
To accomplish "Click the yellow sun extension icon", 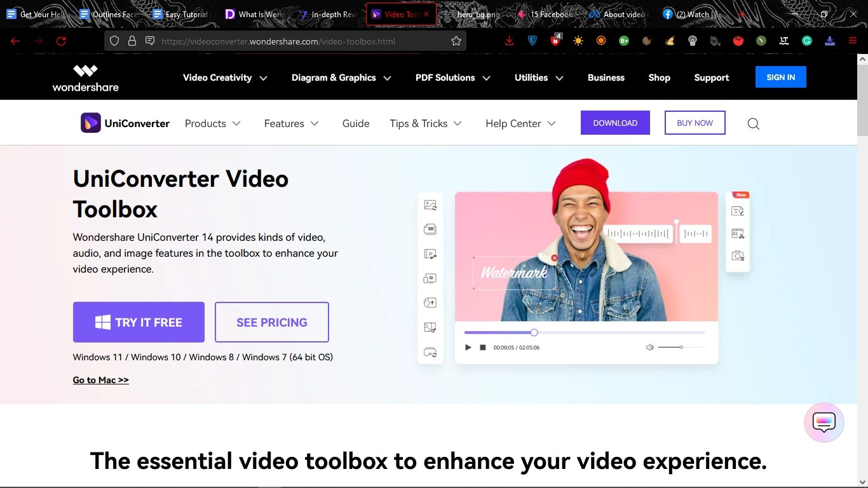I will pos(578,41).
